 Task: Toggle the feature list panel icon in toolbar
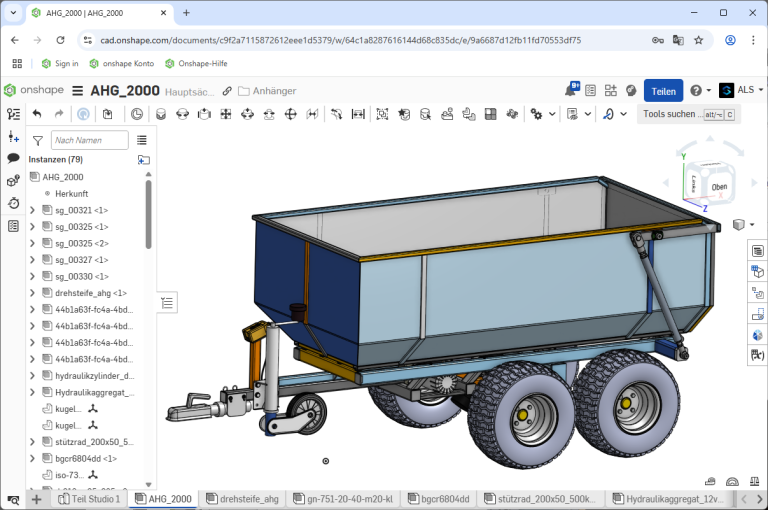tap(13, 114)
